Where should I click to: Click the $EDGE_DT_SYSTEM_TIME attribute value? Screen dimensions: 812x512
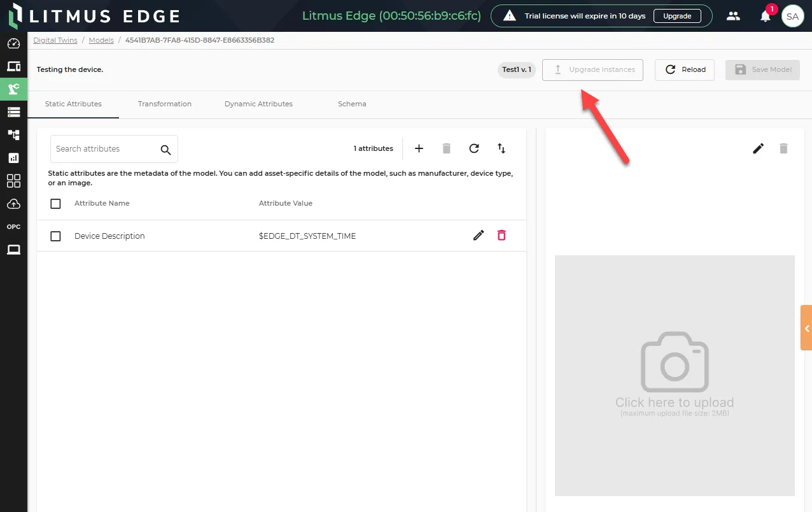[x=307, y=236]
